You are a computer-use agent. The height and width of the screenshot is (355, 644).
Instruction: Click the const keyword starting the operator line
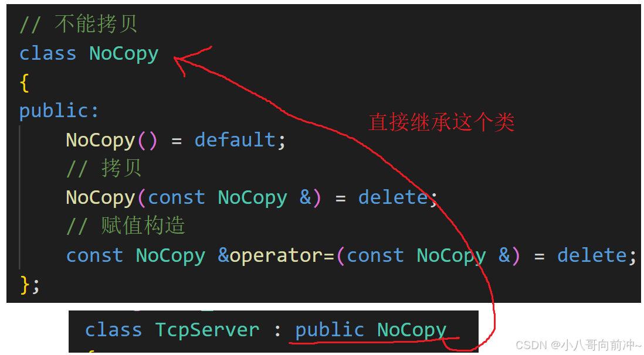click(x=94, y=255)
